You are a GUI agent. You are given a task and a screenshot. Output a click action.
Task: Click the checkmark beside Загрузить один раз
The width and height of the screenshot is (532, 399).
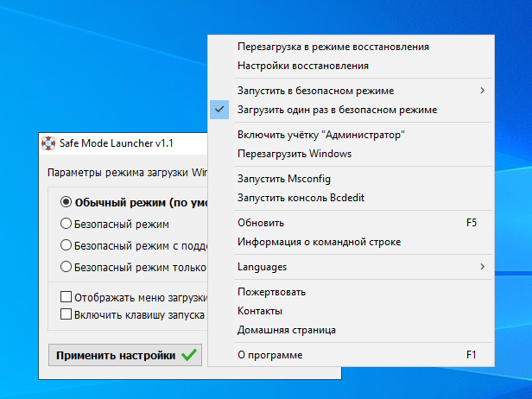coord(219,110)
